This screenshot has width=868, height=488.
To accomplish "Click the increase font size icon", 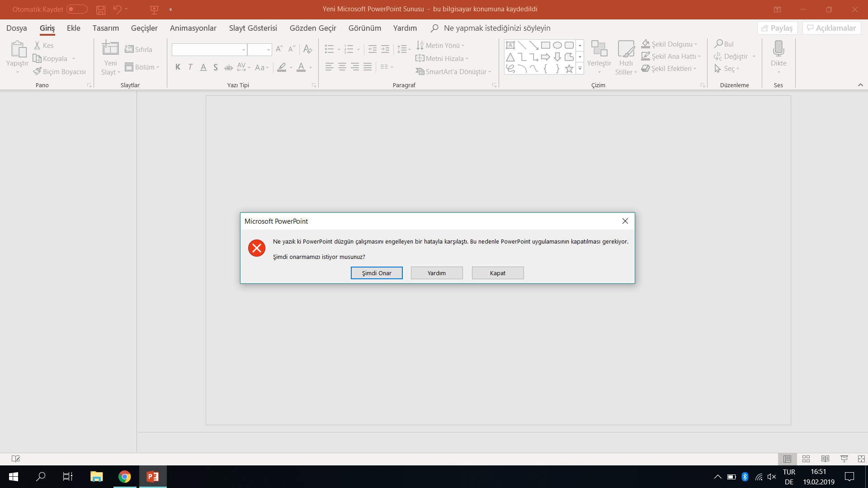I will tap(279, 49).
